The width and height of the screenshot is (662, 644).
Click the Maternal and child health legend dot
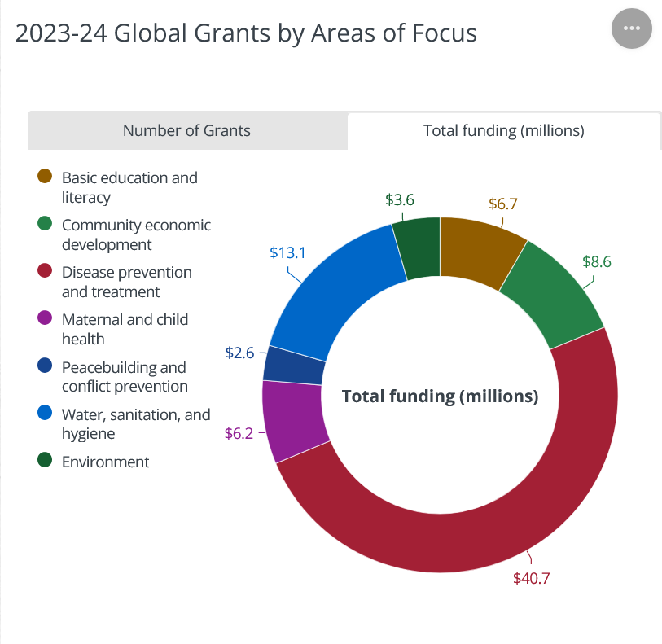pos(46,318)
